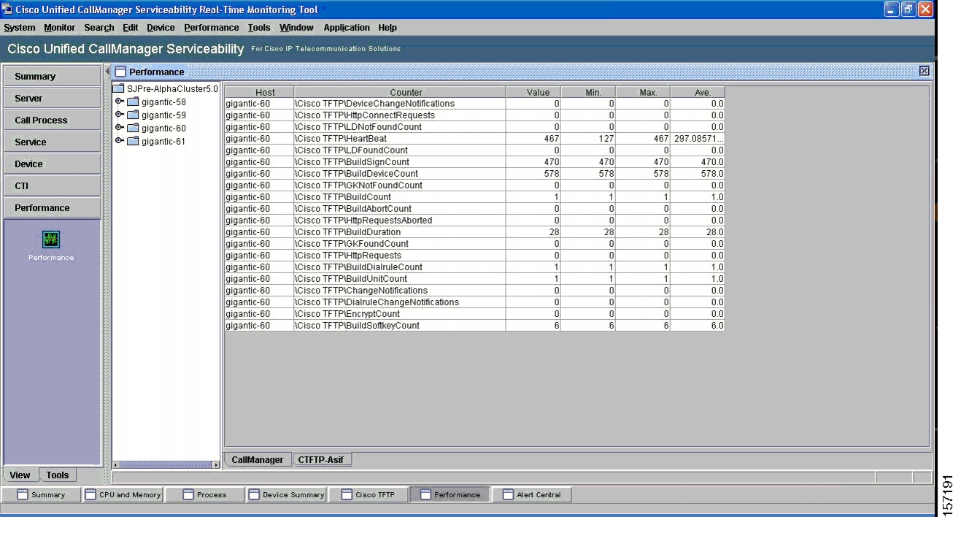980x544 pixels.
Task: Click the Value column header
Action: click(533, 92)
